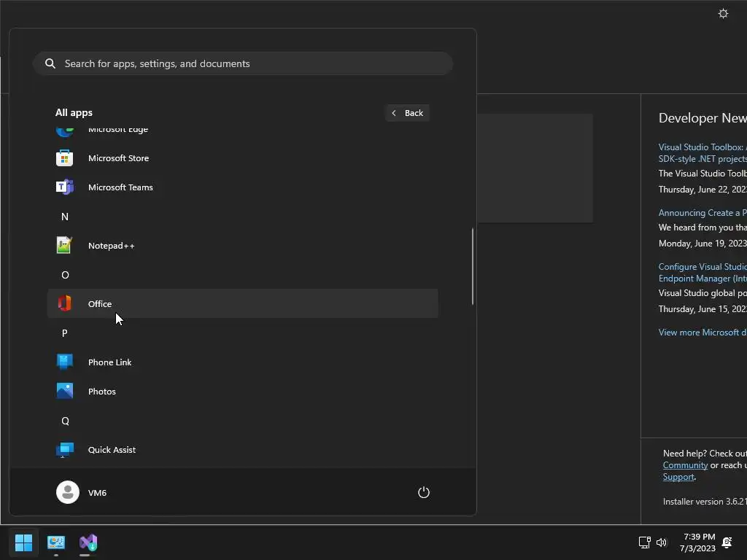Open Configure Visual Studio news link

[x=703, y=273]
